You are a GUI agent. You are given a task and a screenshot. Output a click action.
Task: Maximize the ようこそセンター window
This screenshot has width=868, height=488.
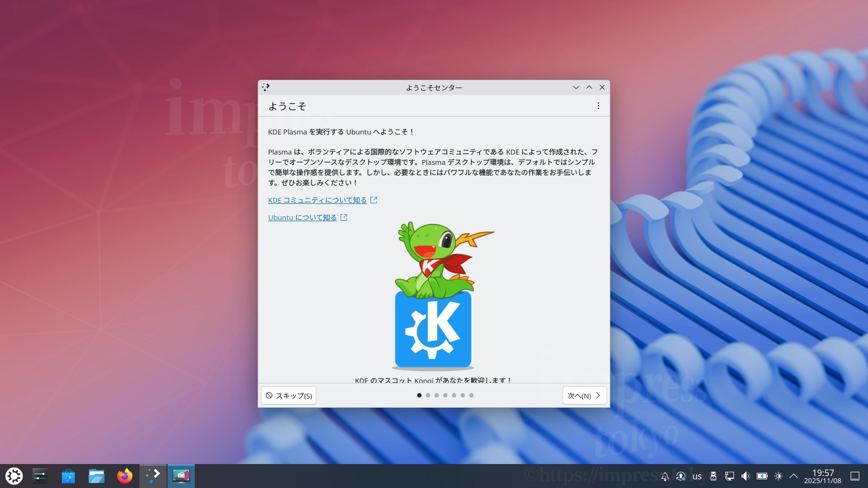589,87
